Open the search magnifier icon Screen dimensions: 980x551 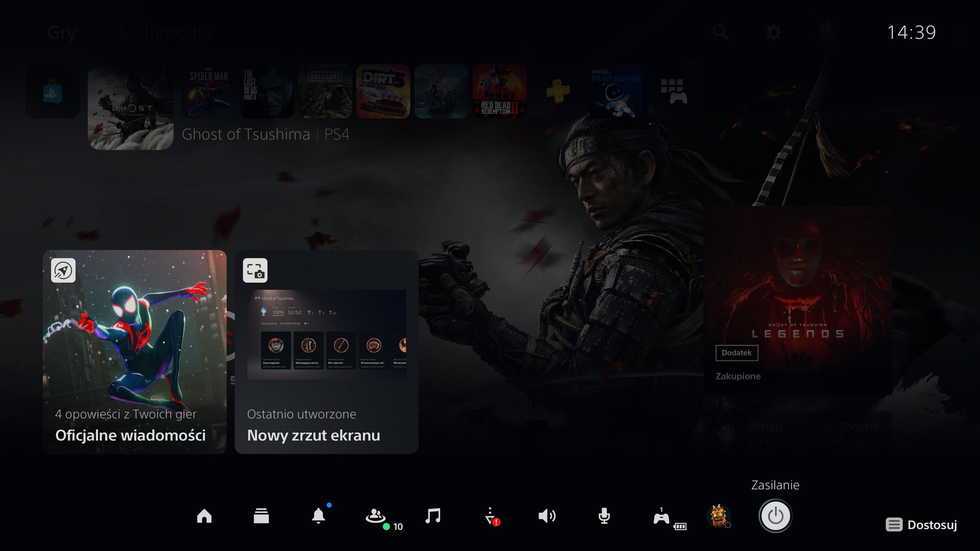click(720, 32)
